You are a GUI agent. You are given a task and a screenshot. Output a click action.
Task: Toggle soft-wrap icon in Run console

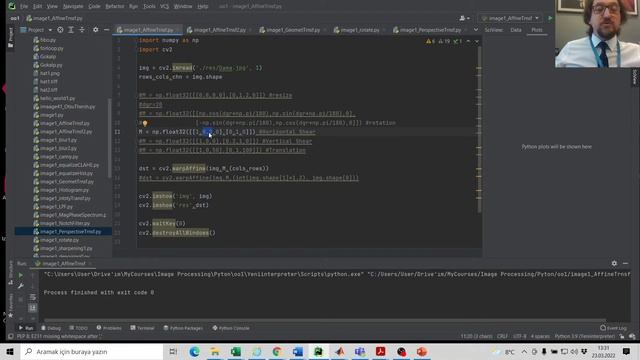[33, 297]
